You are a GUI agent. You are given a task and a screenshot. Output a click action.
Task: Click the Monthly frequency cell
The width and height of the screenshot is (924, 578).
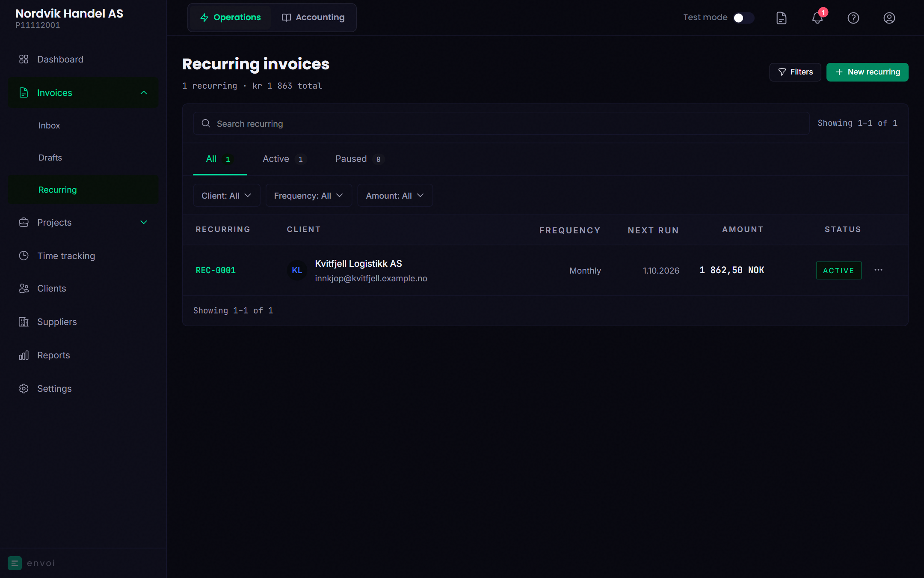[585, 271]
